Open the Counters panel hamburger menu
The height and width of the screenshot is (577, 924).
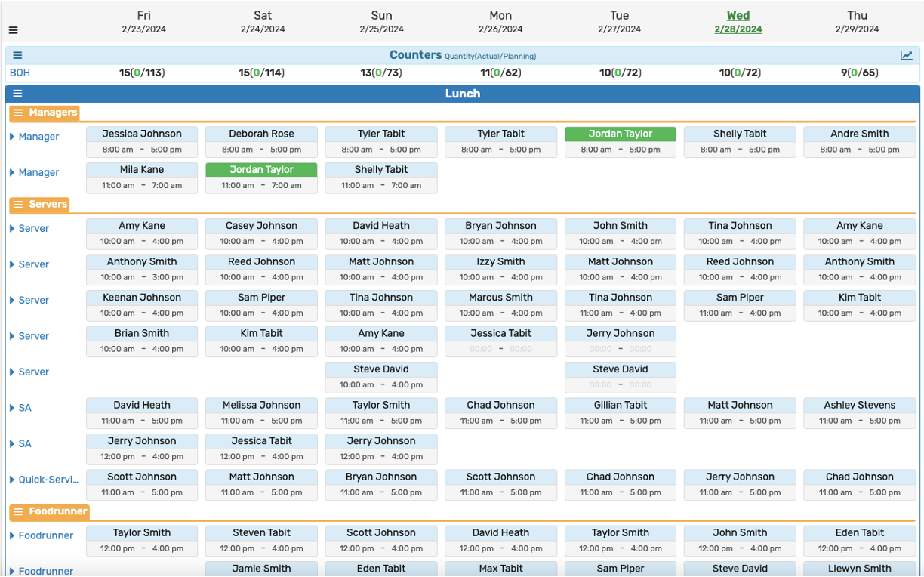17,55
